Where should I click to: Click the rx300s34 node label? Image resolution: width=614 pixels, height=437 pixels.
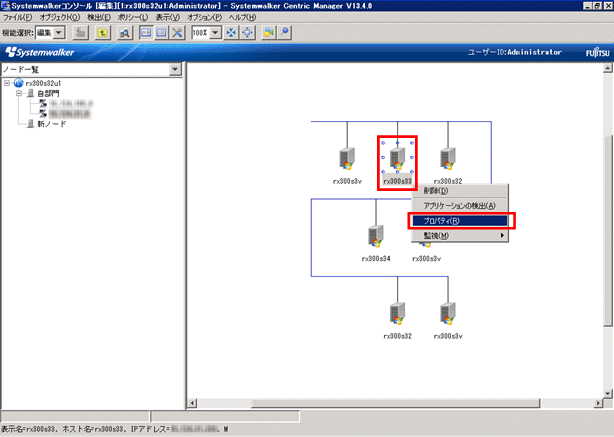click(x=376, y=258)
